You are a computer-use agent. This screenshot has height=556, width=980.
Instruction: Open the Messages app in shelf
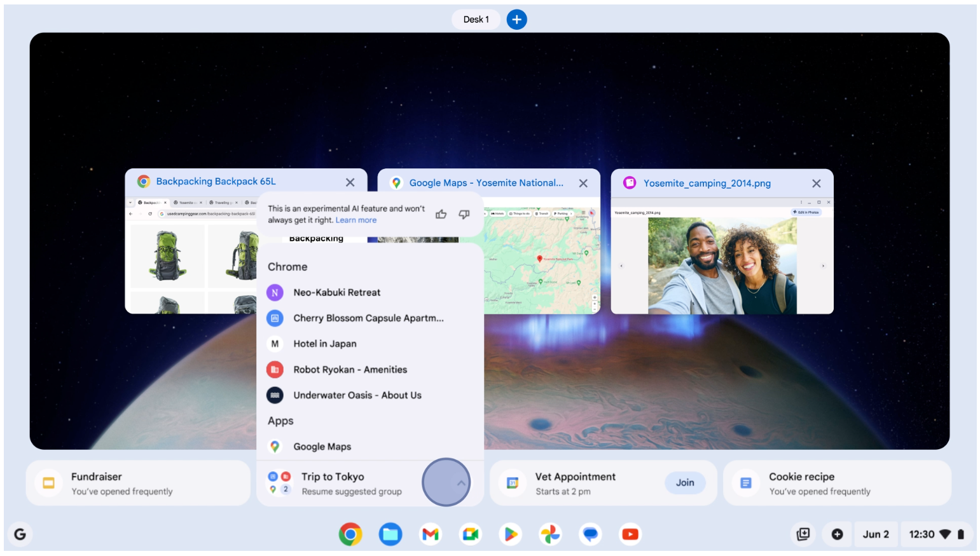590,534
